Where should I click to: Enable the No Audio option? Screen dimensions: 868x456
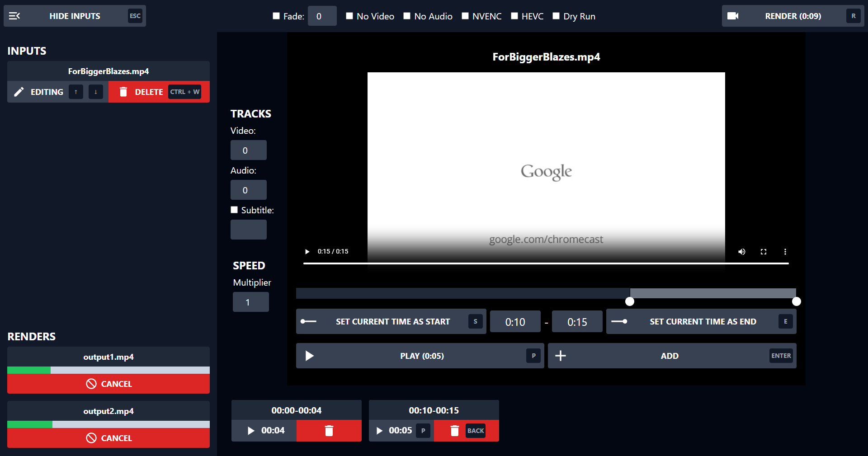pyautogui.click(x=407, y=16)
